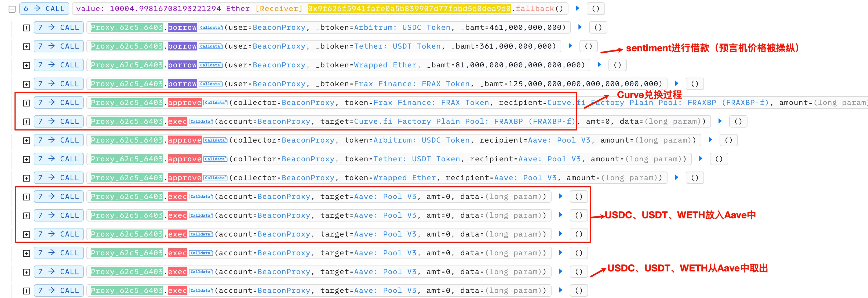Click blue triangle on approve USDC row
This screenshot has height=298, width=868.
click(710, 140)
